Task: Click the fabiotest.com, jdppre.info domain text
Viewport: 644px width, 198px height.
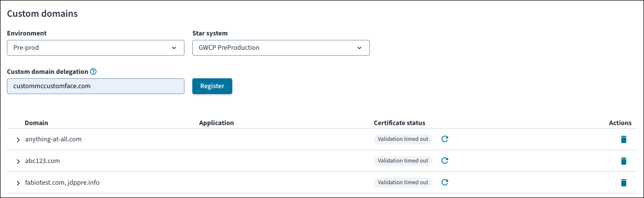Action: pos(62,183)
